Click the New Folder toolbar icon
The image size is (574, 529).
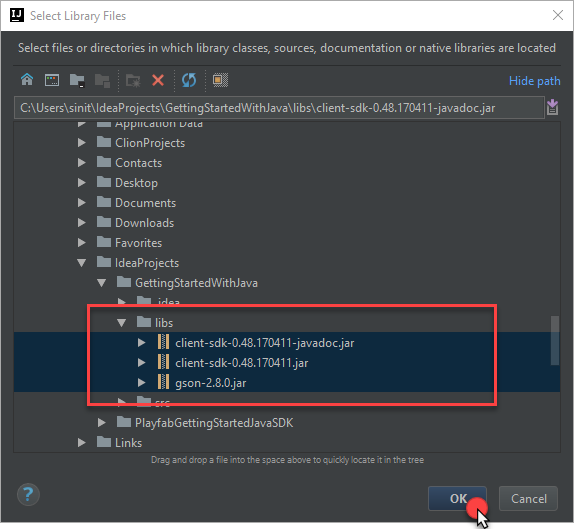[133, 80]
